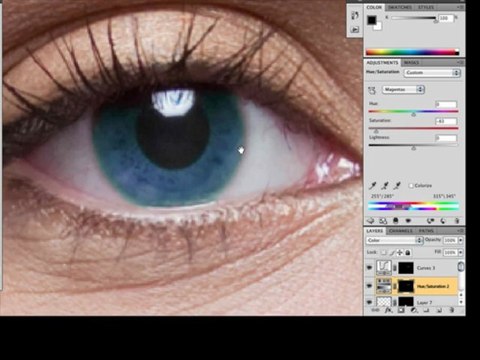Screen dimensions: 480x360
Task: Return to adjustment list arrow icon
Action: coord(370,221)
